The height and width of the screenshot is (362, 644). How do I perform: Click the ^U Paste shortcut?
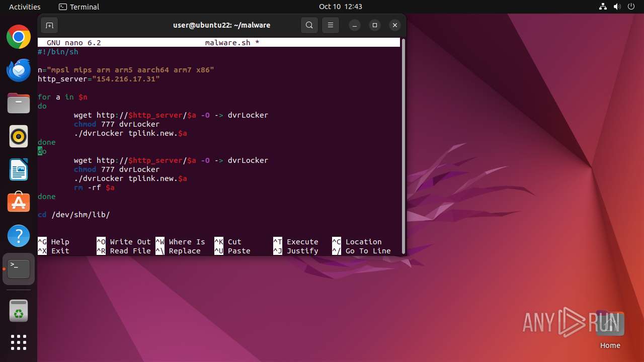(x=232, y=251)
